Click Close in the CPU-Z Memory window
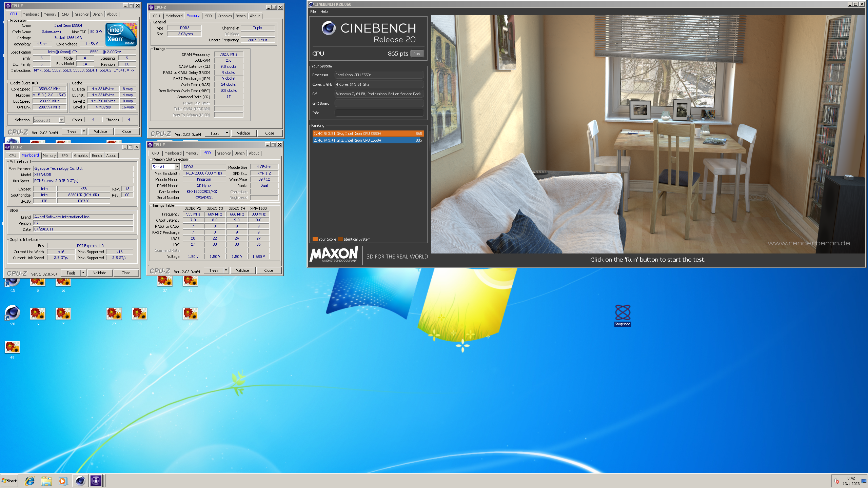868x488 pixels. coord(270,133)
